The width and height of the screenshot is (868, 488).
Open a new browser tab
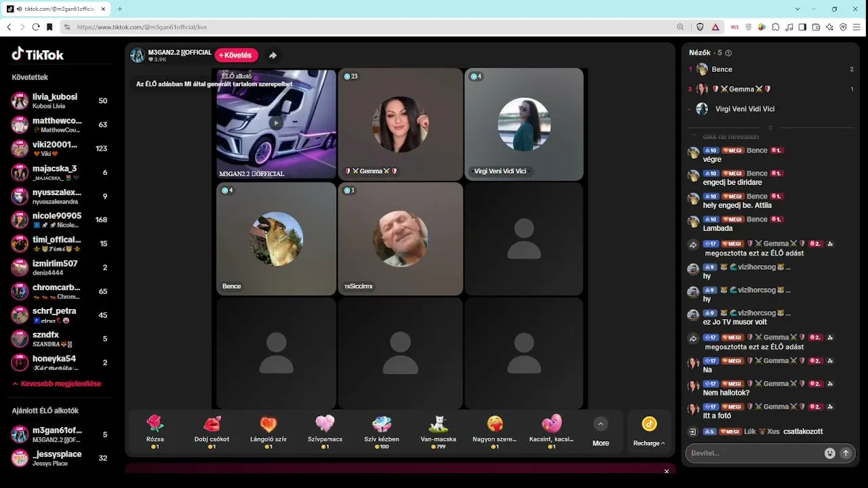[x=119, y=9]
